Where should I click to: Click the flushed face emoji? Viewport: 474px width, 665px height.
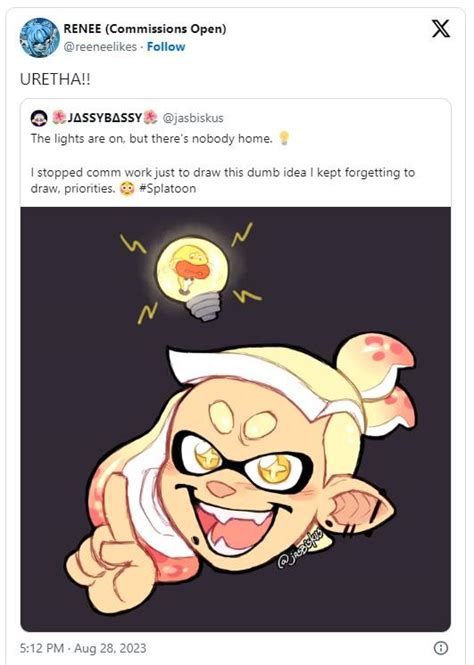(127, 188)
